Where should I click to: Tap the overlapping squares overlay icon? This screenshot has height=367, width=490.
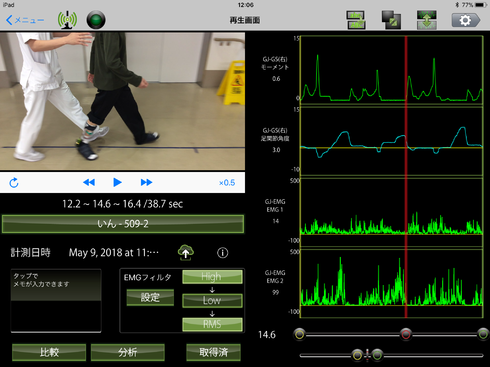tap(391, 20)
